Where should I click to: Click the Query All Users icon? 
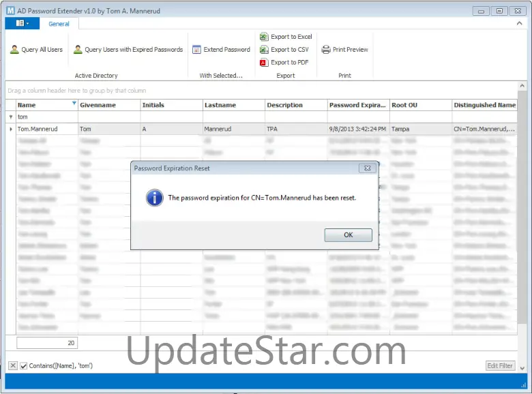pyautogui.click(x=14, y=50)
